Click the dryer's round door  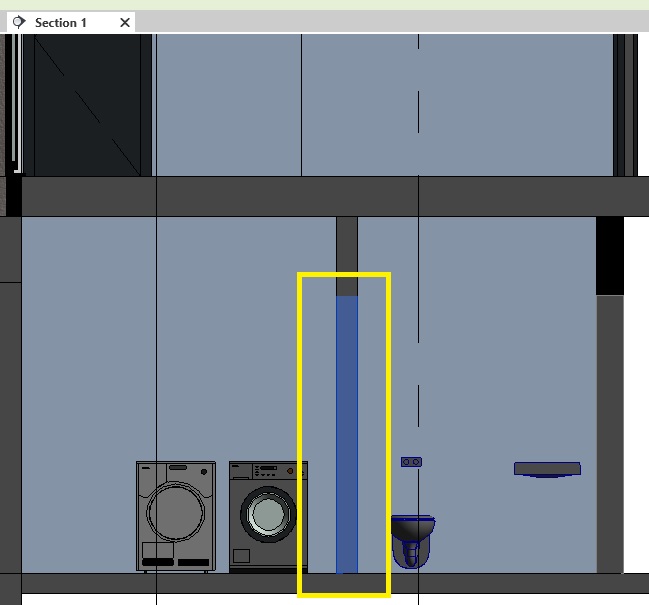tap(175, 512)
